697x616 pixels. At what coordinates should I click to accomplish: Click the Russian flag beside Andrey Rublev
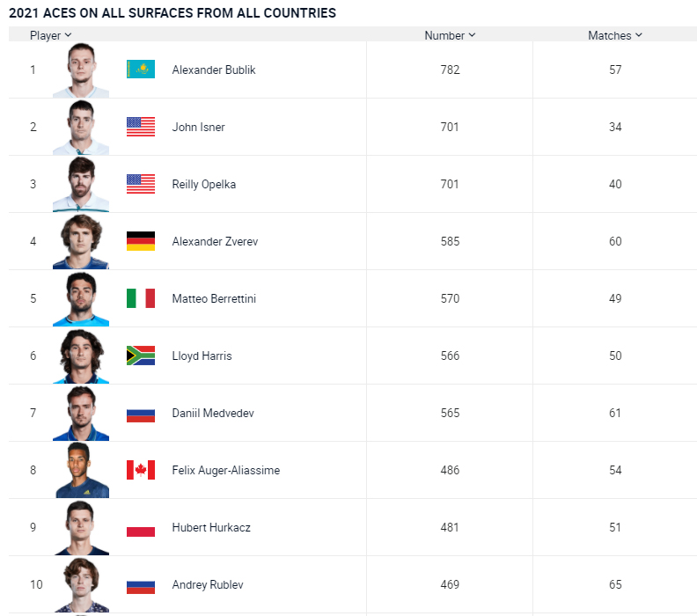click(141, 584)
